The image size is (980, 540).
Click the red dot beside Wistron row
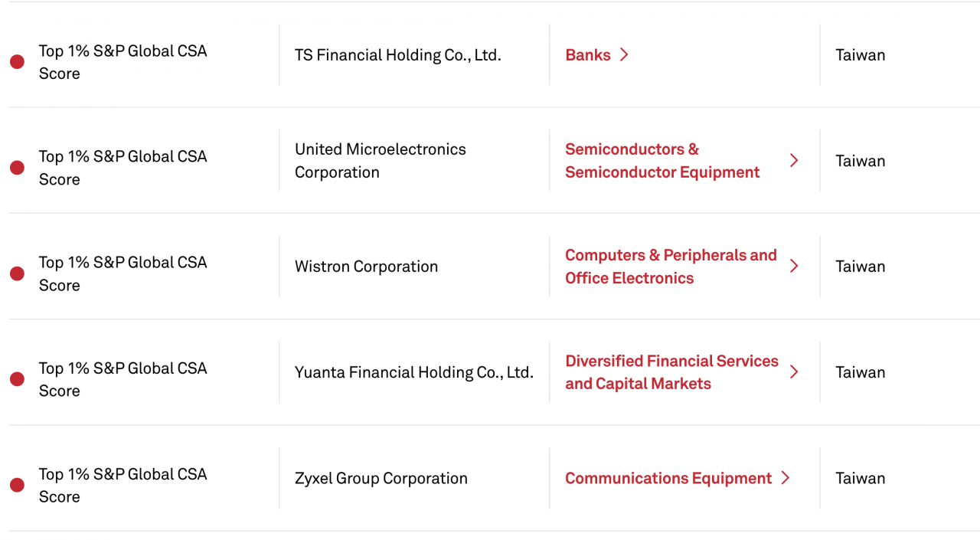point(17,273)
